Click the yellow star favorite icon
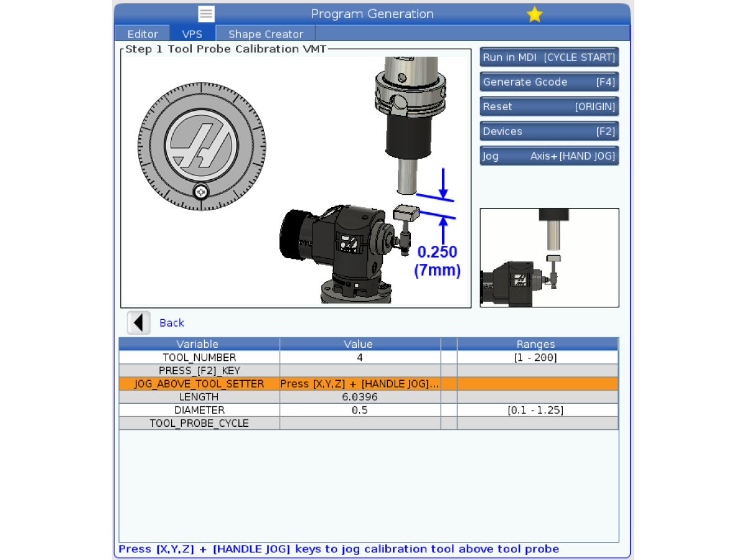The width and height of the screenshot is (747, 560). pyautogui.click(x=534, y=14)
